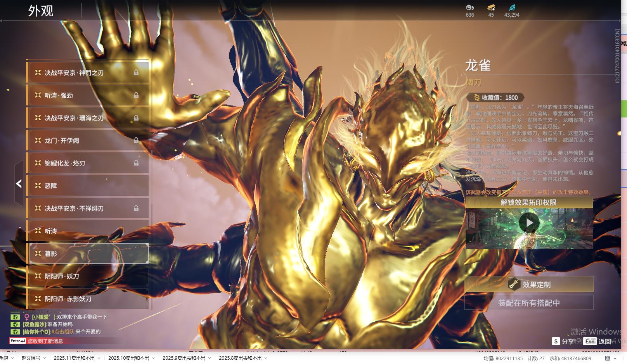Viewport: 627px width, 364px height.
Task: Click the 均值 average value in status bar
Action: coord(503,358)
